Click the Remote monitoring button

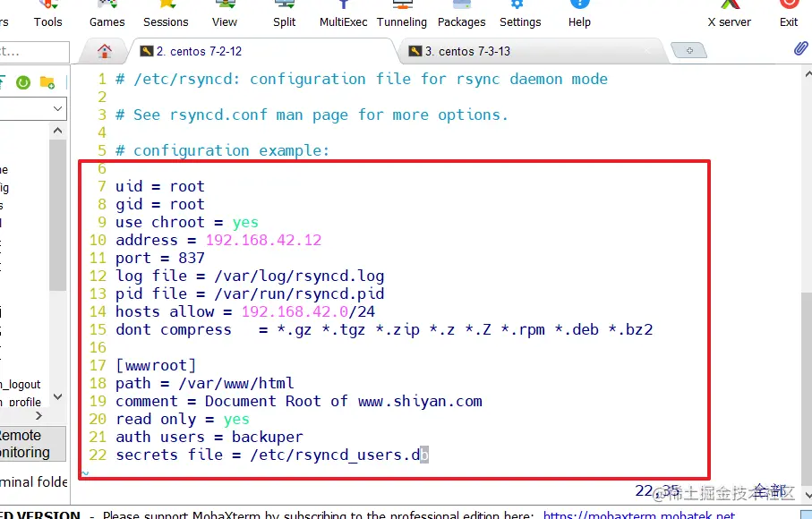(x=32, y=444)
